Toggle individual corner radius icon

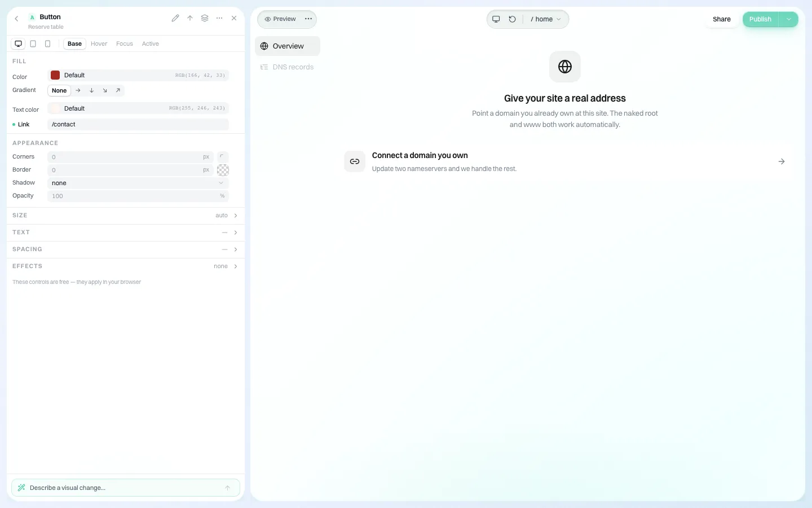[223, 157]
